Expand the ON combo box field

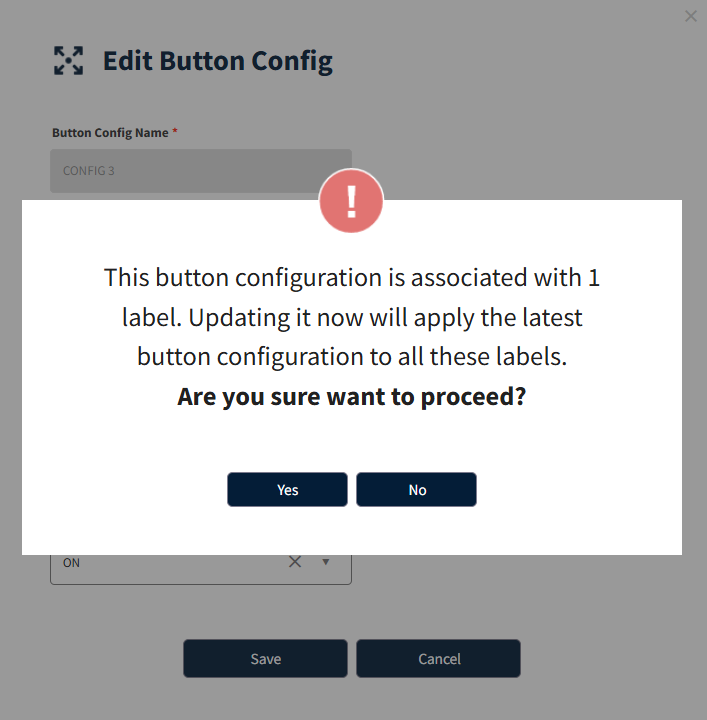tap(201, 569)
